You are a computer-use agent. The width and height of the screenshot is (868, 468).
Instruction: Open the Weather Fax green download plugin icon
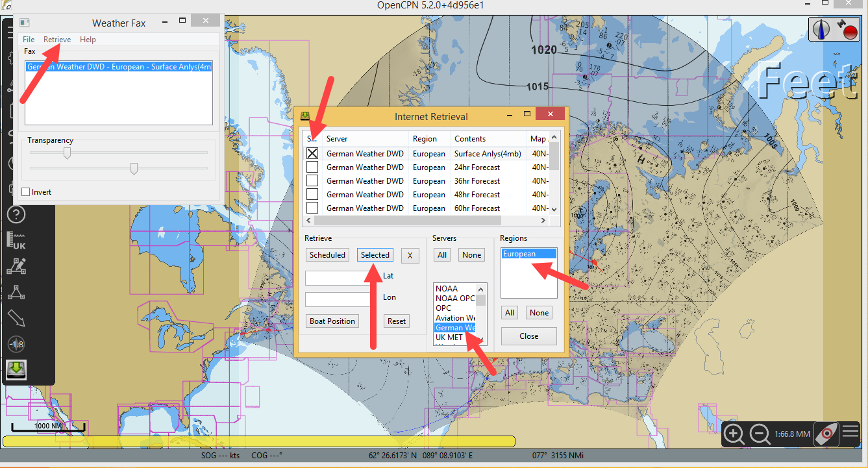pyautogui.click(x=16, y=370)
